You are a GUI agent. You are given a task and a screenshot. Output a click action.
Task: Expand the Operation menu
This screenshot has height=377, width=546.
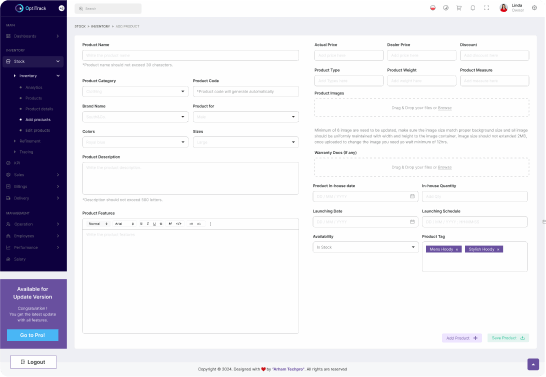tap(33, 224)
